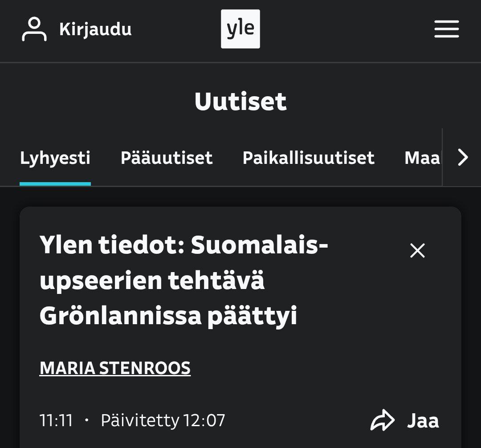Select the Lyhyesti tab
The height and width of the screenshot is (448, 481).
tap(55, 158)
